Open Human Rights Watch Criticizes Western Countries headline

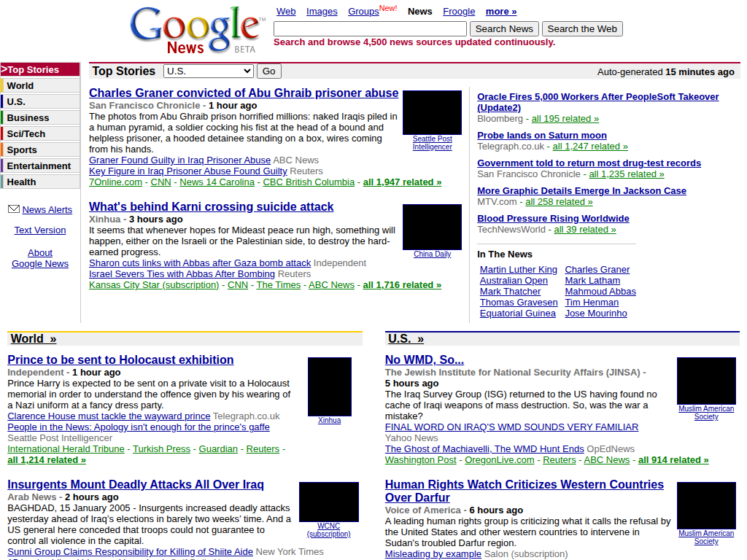tap(524, 491)
